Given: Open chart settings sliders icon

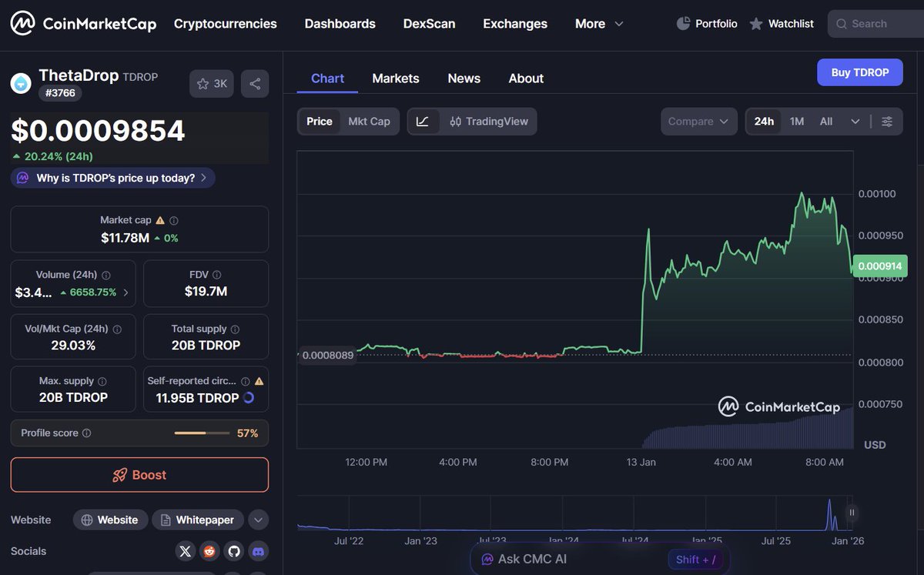Looking at the screenshot, I should click(x=887, y=122).
